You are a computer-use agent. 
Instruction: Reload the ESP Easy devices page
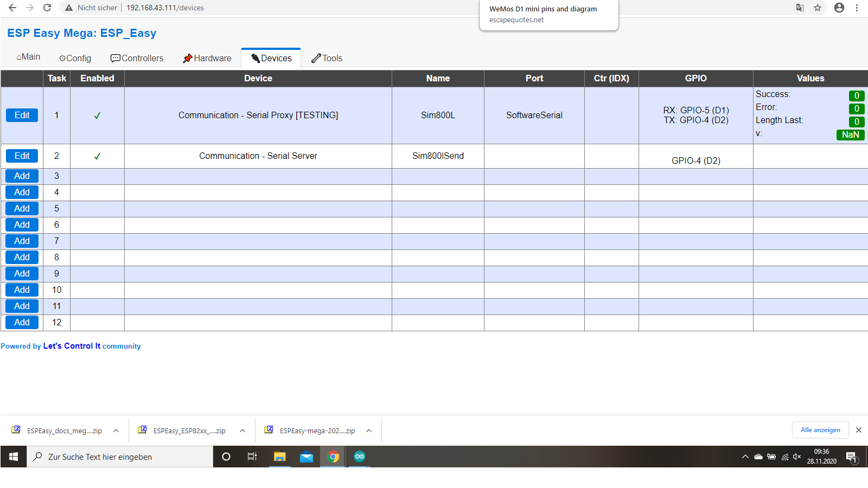tap(47, 8)
